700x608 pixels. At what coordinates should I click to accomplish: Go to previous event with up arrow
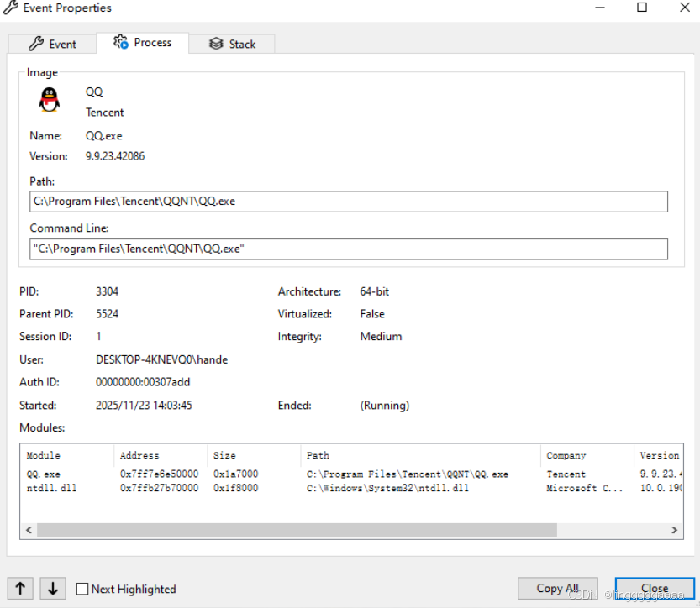point(20,589)
